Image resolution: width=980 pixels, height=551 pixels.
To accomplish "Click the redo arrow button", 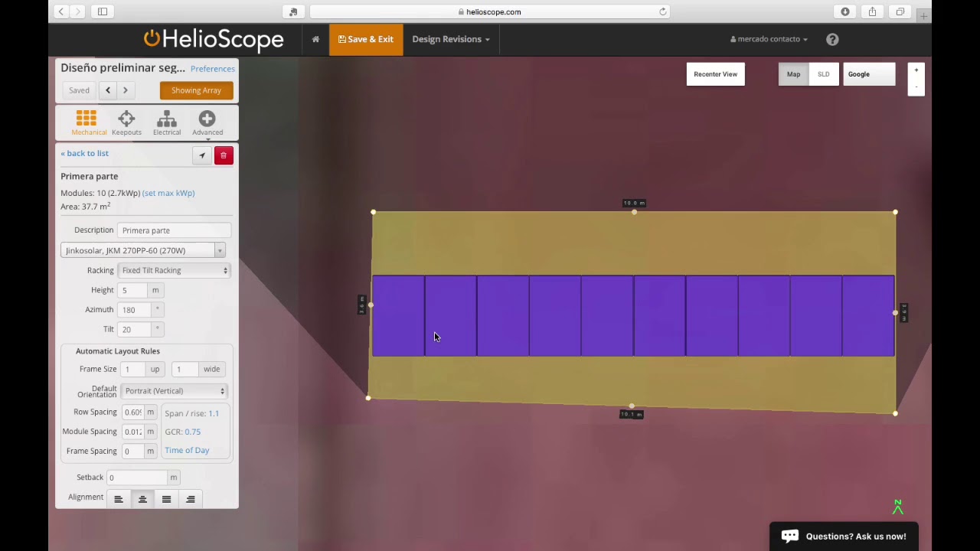I will tap(126, 90).
